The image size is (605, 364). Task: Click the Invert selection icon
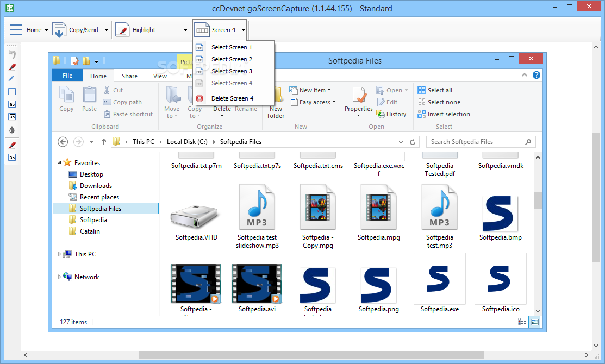pyautogui.click(x=421, y=114)
